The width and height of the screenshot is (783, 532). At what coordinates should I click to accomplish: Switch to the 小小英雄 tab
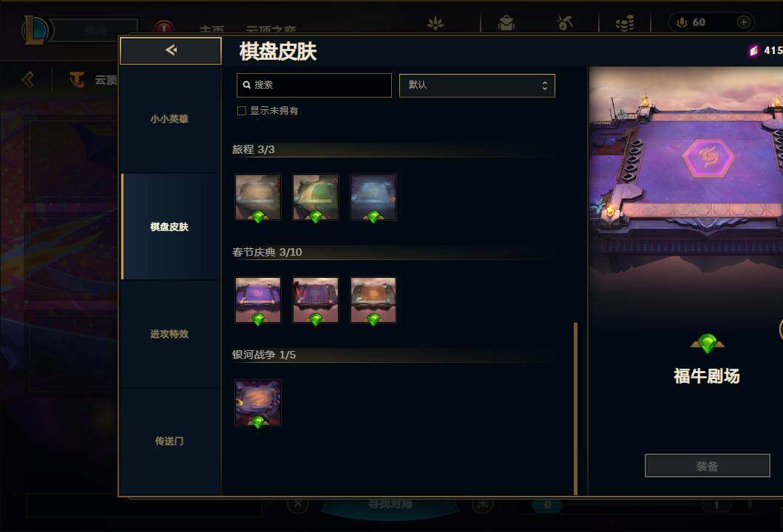click(169, 119)
